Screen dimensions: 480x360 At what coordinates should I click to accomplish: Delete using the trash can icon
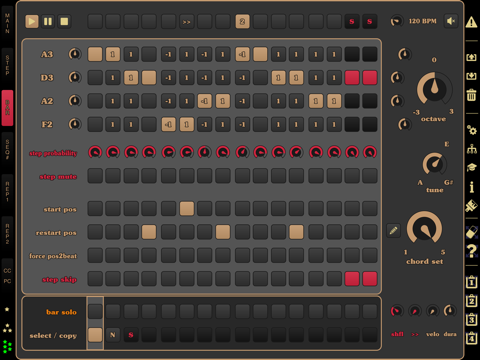point(471,95)
